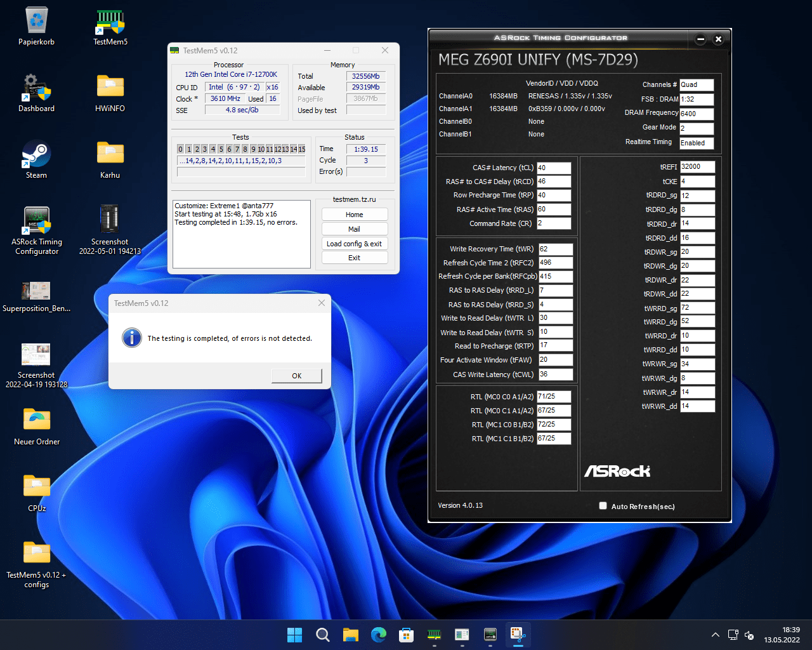Minimize ASRock Timing Configurator window
812x650 pixels.
coord(700,39)
